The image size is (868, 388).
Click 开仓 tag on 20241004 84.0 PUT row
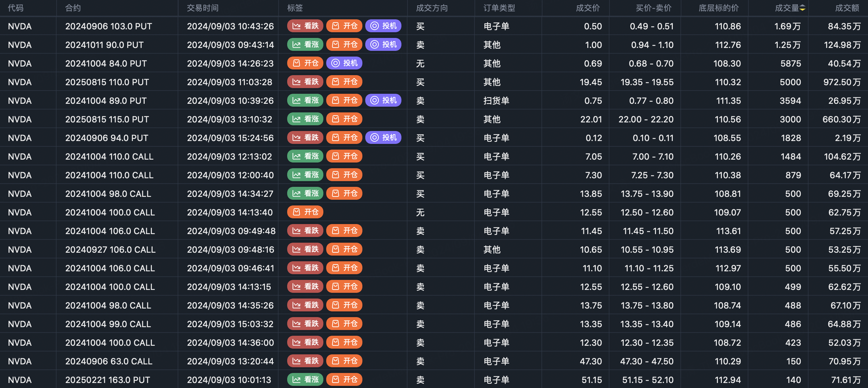coord(305,63)
